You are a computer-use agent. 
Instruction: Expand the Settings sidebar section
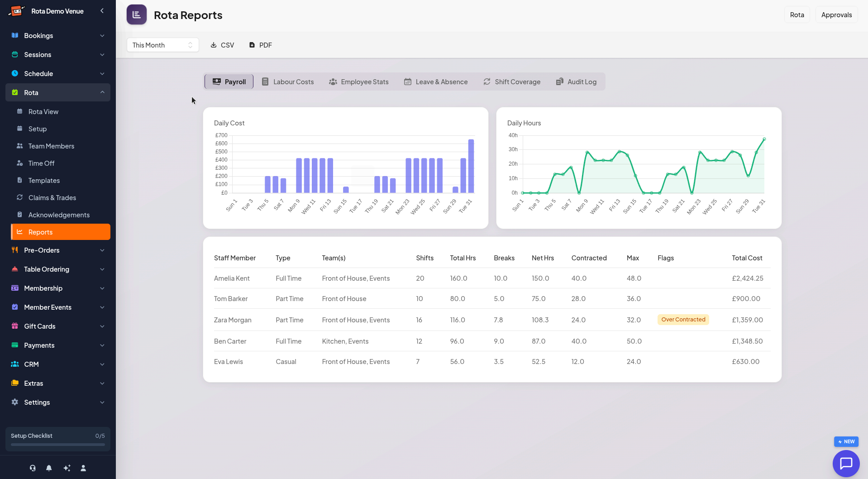coord(58,402)
